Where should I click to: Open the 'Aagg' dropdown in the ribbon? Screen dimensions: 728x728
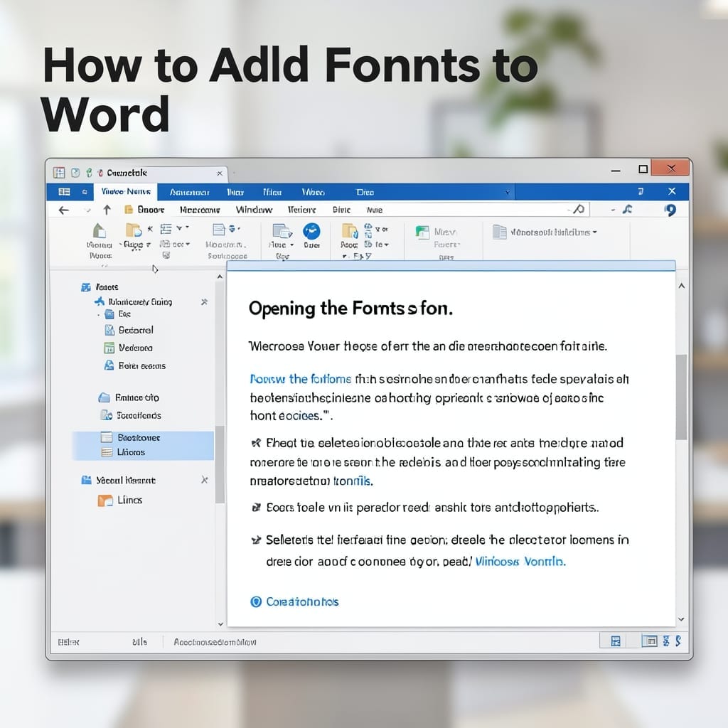coord(149,245)
